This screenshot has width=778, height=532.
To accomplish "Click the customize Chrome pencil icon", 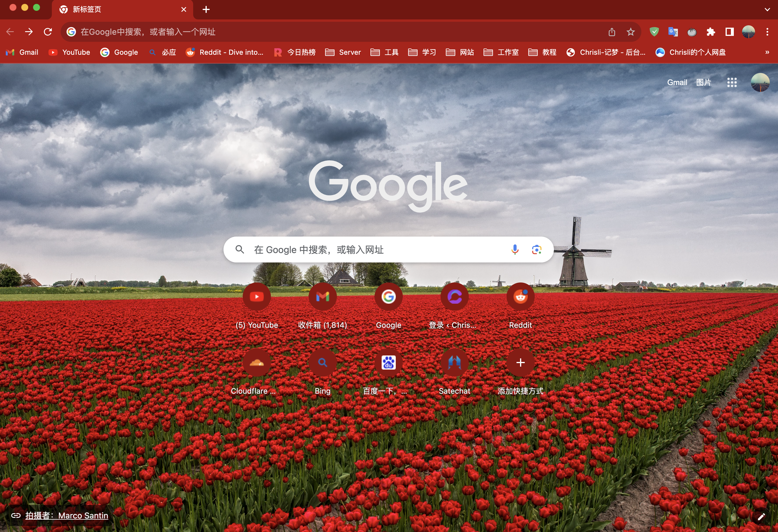I will [x=761, y=516].
